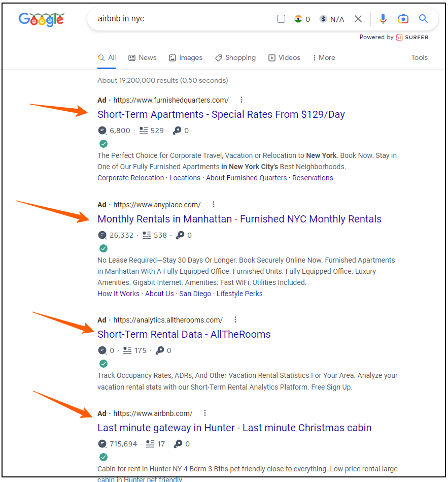
Task: Click the N/A cost value
Action: (337, 19)
